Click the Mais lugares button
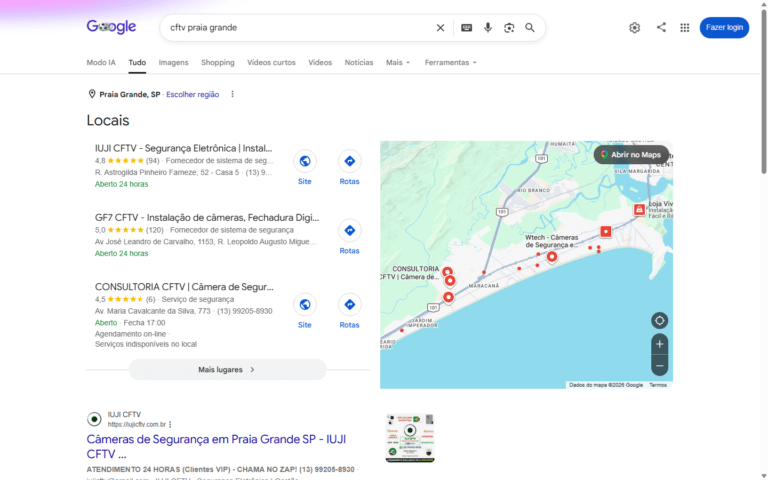768x480 pixels. click(227, 370)
